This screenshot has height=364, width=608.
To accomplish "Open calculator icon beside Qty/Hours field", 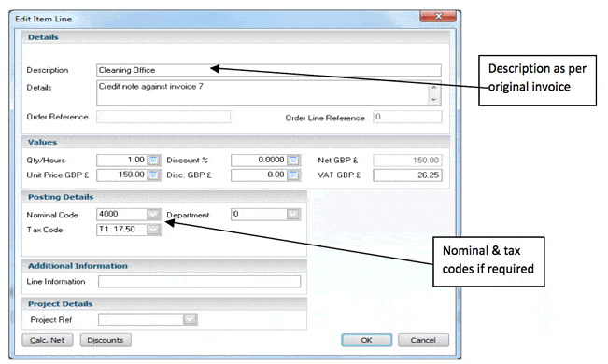I will point(153,161).
